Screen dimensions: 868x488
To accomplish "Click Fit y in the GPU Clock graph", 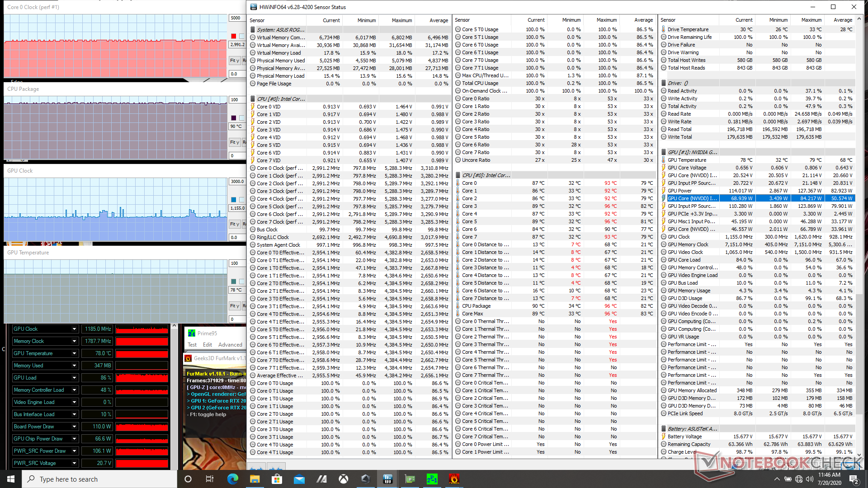I will click(x=234, y=224).
